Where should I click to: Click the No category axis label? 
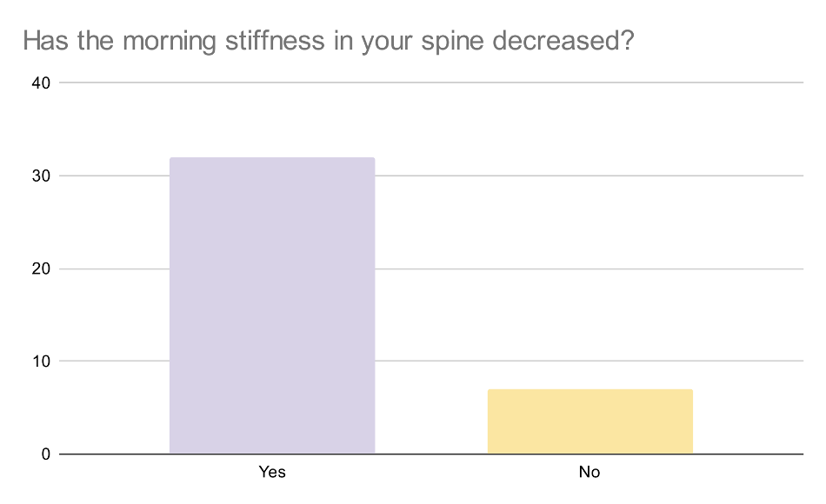pos(590,473)
